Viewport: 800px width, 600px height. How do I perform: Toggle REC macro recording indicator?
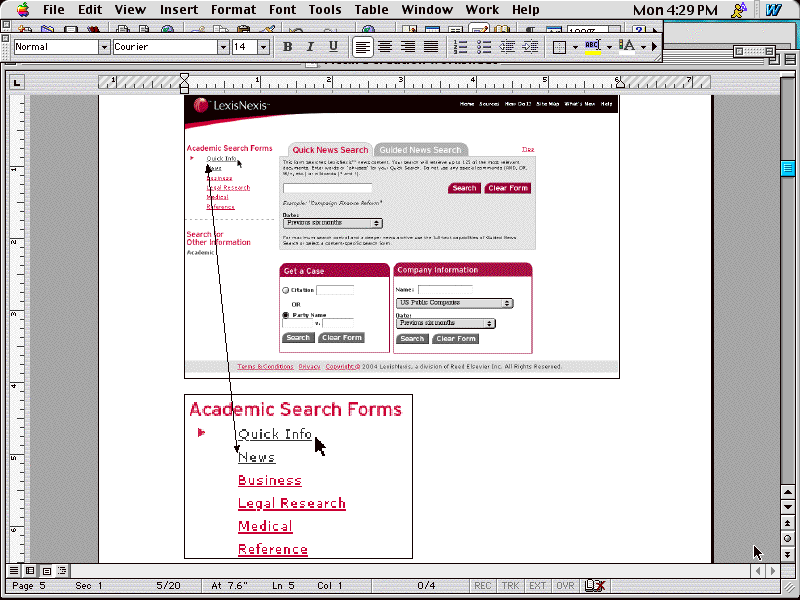[x=483, y=586]
